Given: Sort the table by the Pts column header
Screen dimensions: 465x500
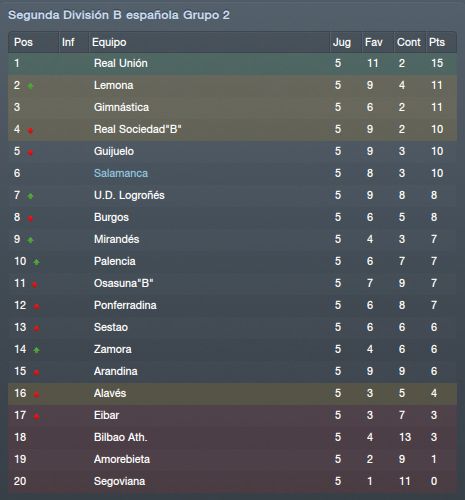Looking at the screenshot, I should pos(437,42).
